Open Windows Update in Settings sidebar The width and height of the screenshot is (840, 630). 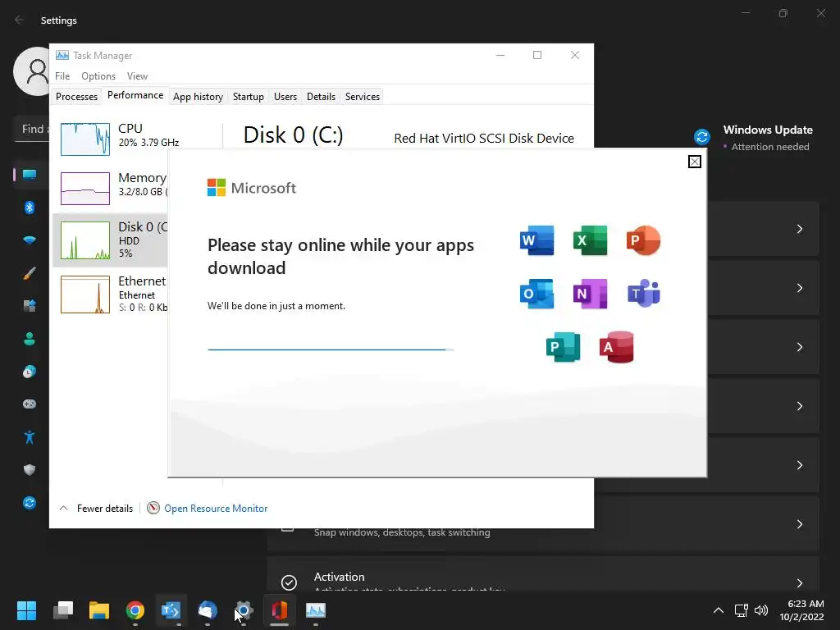(30, 503)
